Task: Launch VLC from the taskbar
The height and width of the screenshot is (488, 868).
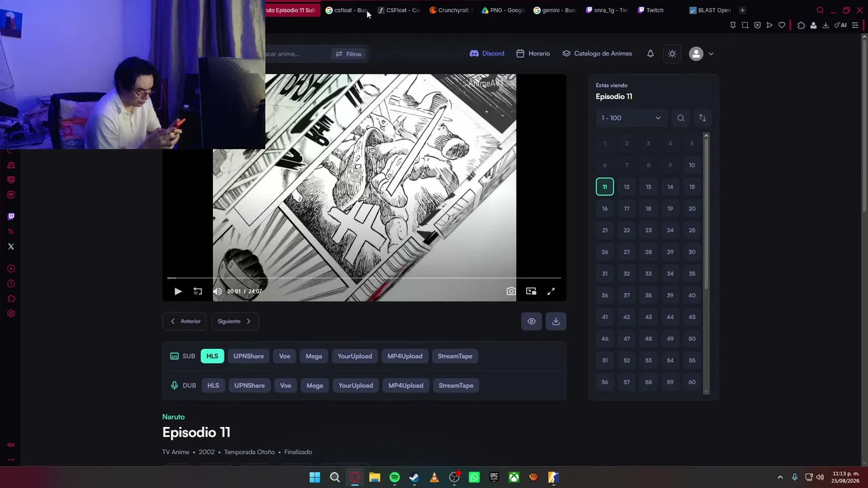Action: click(x=435, y=477)
